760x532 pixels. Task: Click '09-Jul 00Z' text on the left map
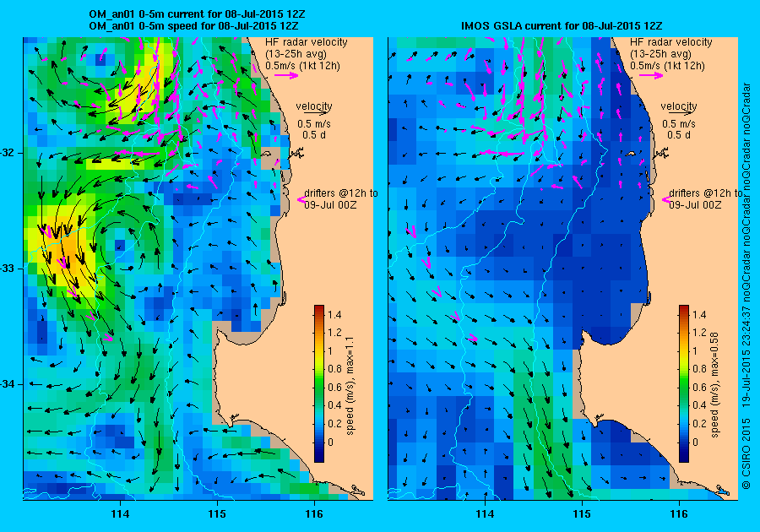tap(330, 205)
